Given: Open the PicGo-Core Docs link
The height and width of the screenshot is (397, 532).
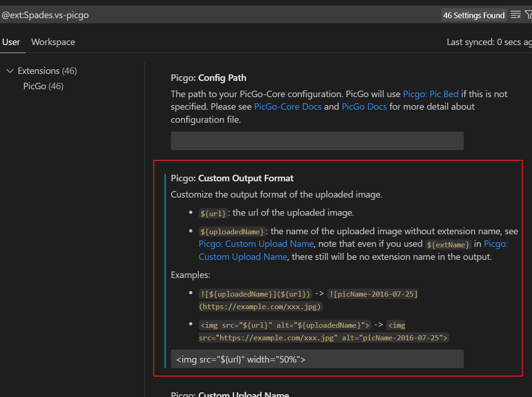Looking at the screenshot, I should point(288,106).
